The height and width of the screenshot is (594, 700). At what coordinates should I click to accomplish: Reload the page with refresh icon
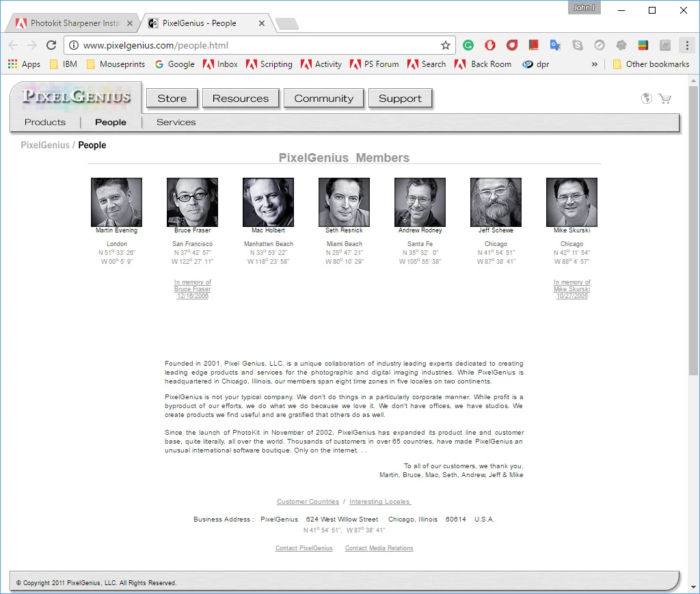(51, 45)
